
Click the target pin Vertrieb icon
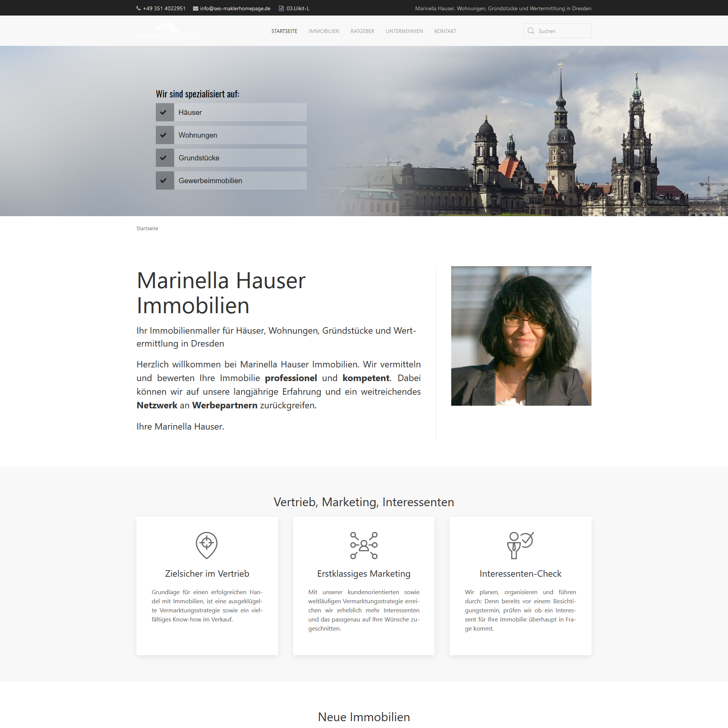(x=207, y=545)
